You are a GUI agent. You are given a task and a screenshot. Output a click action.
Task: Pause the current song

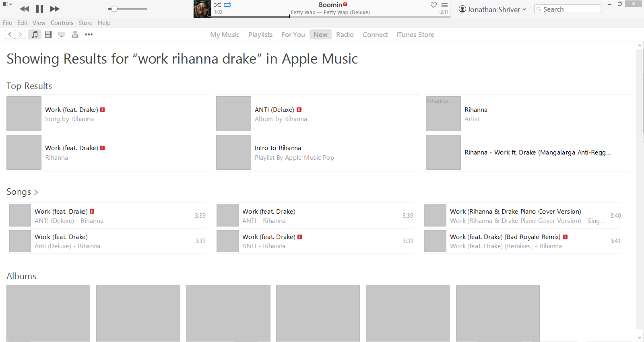pos(39,9)
